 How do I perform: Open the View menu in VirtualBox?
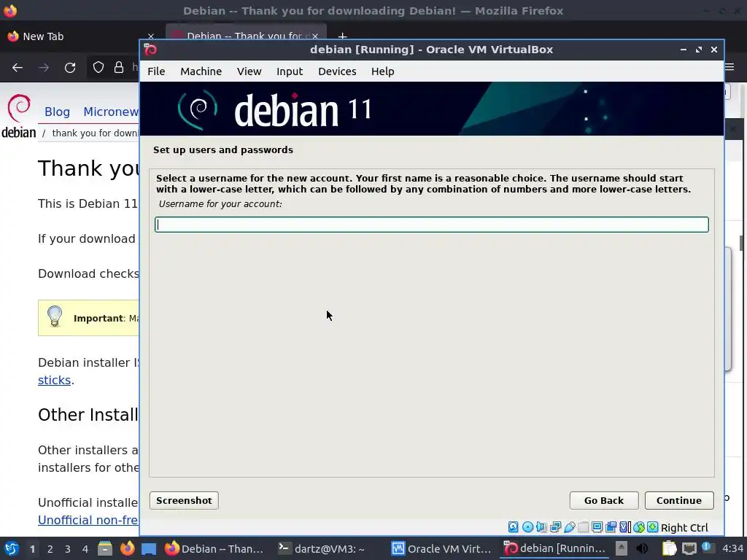pyautogui.click(x=249, y=71)
